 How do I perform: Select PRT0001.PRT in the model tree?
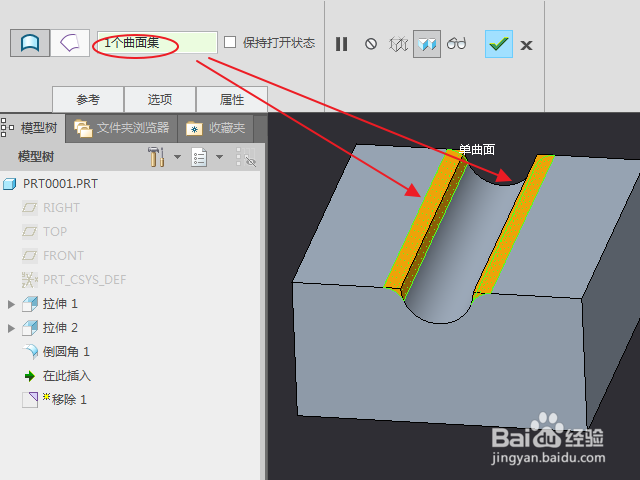(x=60, y=184)
